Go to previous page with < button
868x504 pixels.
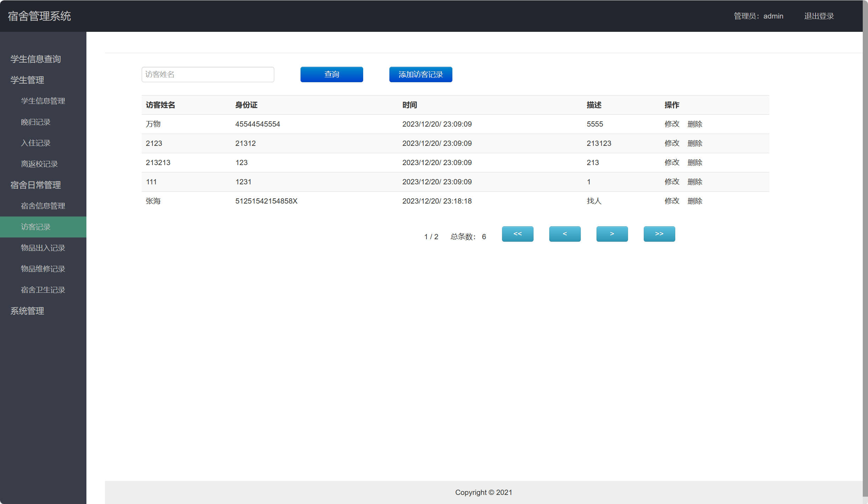[x=565, y=234]
